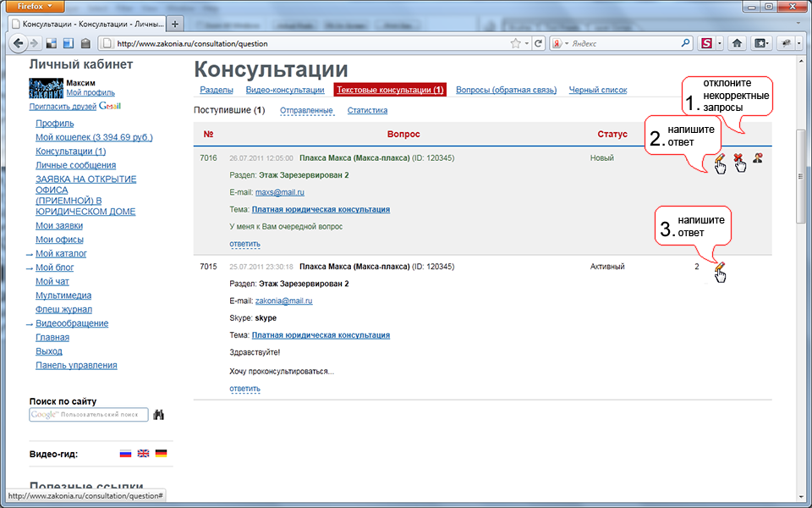This screenshot has height=508, width=812.
Task: Click the user icon in row 7016
Action: 757,157
